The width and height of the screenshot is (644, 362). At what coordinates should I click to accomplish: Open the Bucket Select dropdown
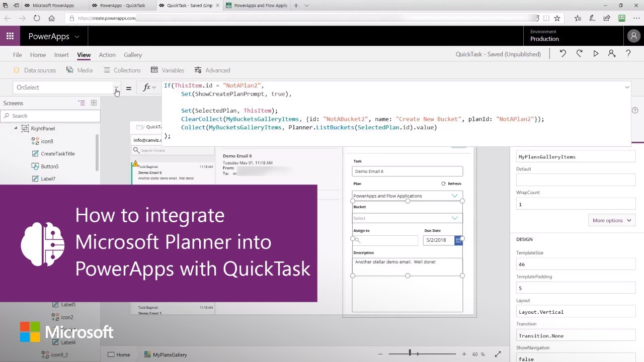[455, 218]
